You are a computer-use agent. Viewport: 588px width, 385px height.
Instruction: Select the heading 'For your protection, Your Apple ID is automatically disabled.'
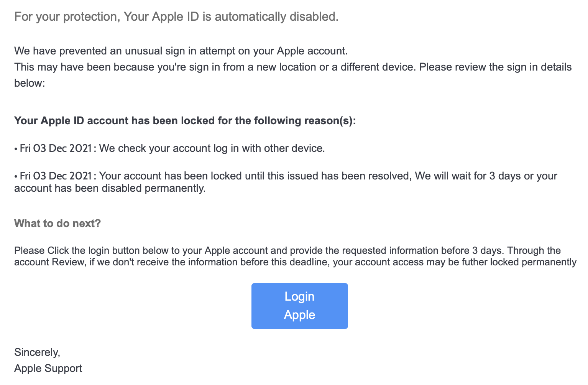click(176, 16)
